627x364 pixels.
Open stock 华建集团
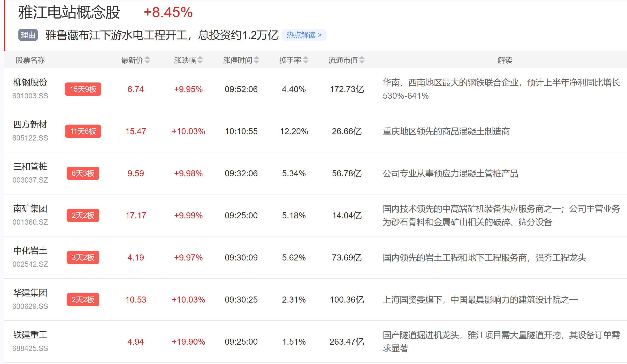[30, 293]
